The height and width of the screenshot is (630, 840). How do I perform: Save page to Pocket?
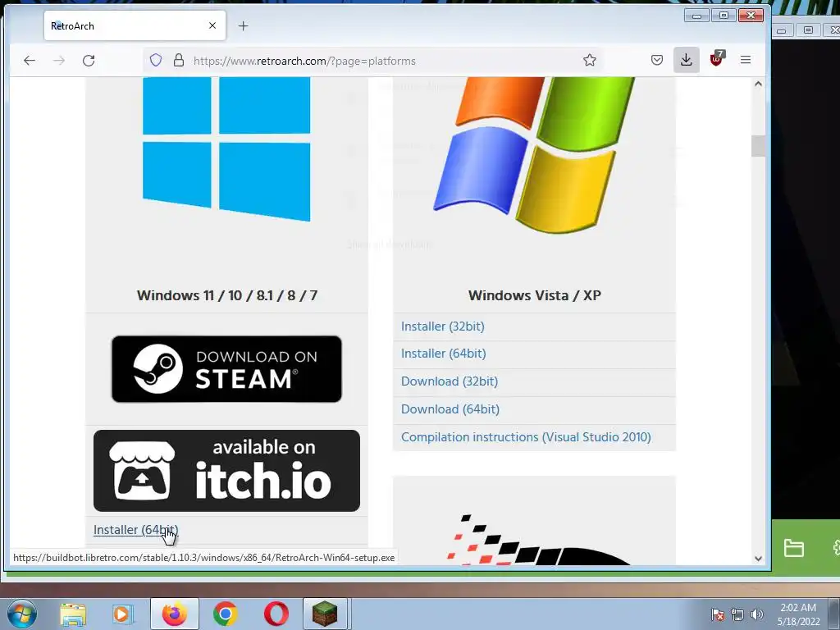[x=657, y=60]
